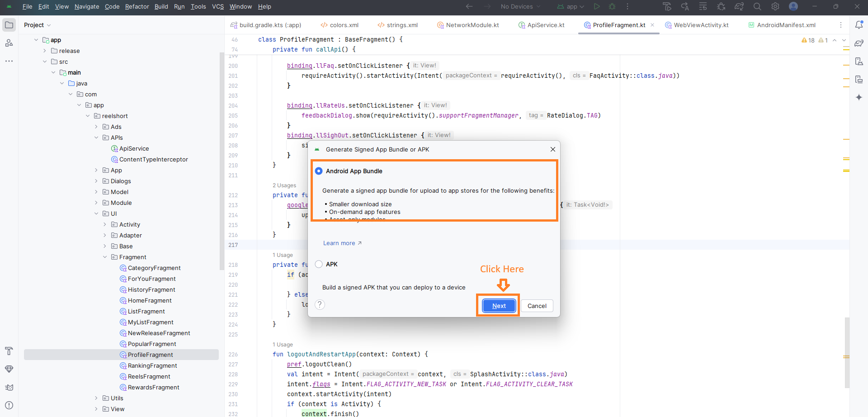This screenshot has width=868, height=417.
Task: Click the project tree vertical scrollbar
Action: pyautogui.click(x=222, y=161)
